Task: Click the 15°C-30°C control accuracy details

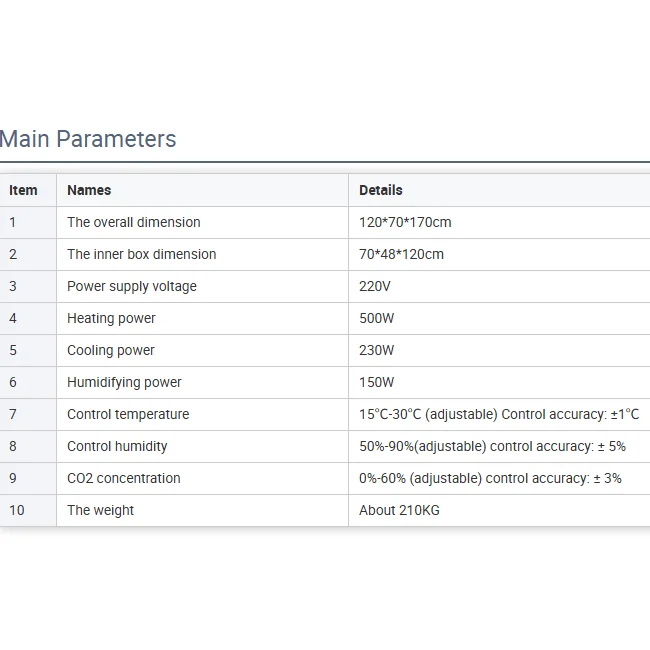Action: point(499,414)
